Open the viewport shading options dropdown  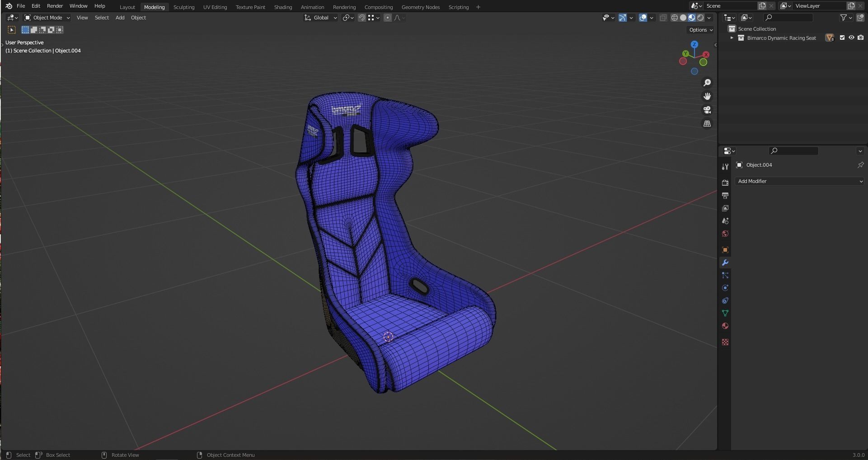pos(709,18)
